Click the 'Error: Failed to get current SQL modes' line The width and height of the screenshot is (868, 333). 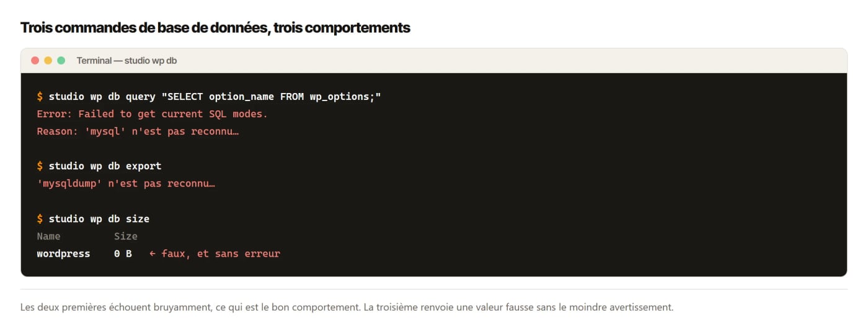152,114
